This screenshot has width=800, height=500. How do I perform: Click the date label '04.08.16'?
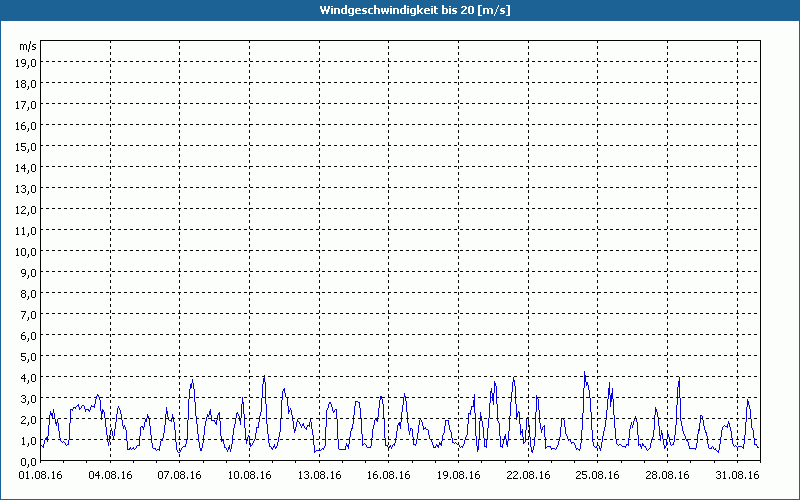click(110, 475)
